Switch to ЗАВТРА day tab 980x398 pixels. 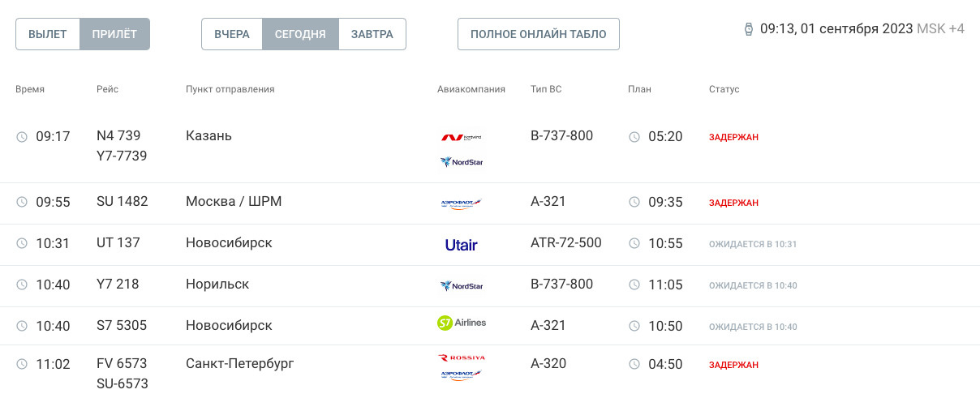[x=372, y=34]
